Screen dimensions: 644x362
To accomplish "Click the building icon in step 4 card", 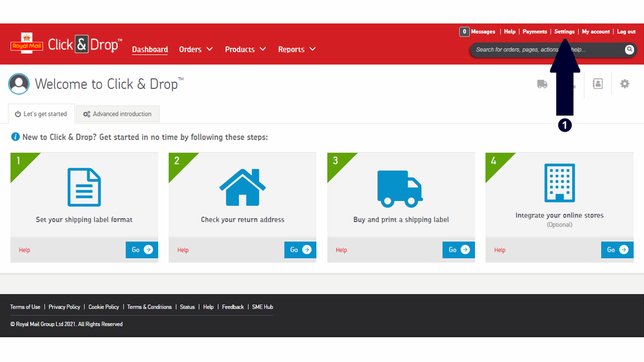I will [x=560, y=183].
